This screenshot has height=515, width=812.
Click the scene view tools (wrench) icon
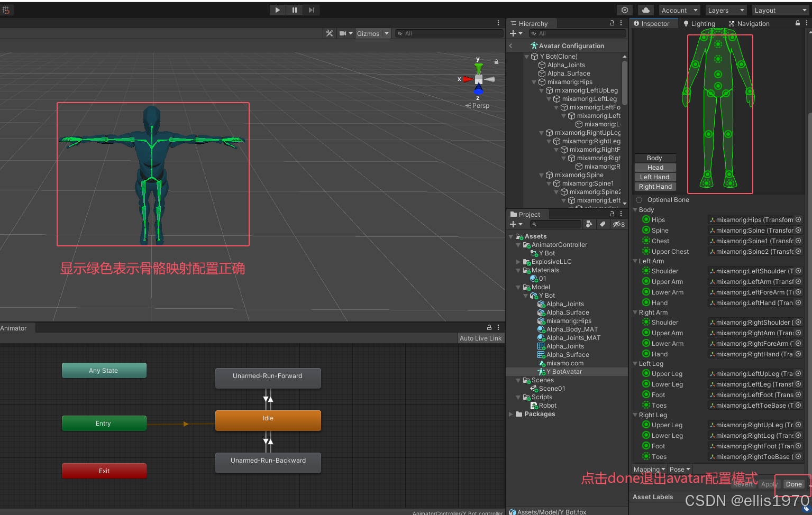(x=330, y=33)
